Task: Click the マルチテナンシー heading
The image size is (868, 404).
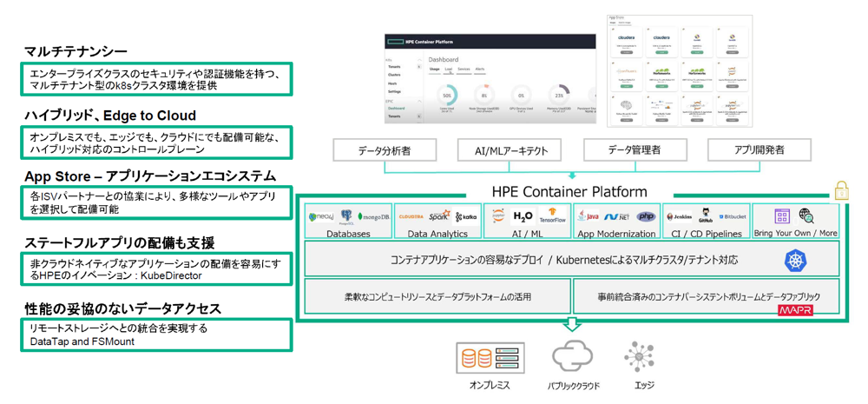Action: 76,52
